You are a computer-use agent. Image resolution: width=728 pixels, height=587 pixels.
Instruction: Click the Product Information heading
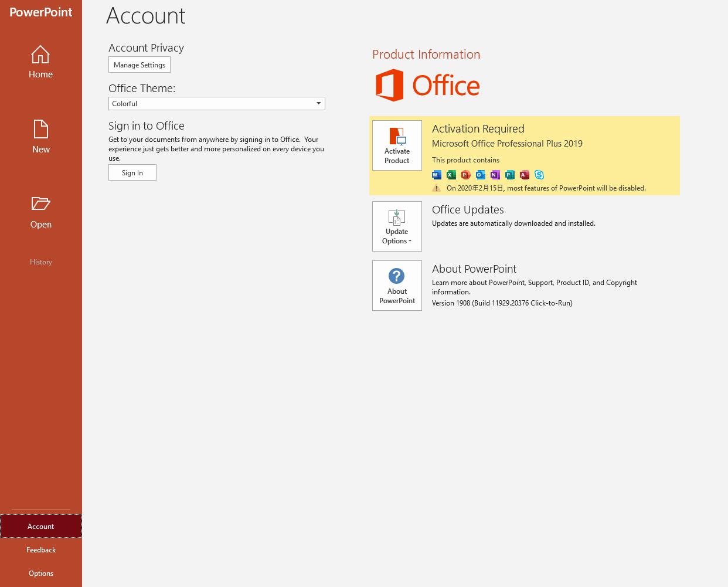point(426,54)
